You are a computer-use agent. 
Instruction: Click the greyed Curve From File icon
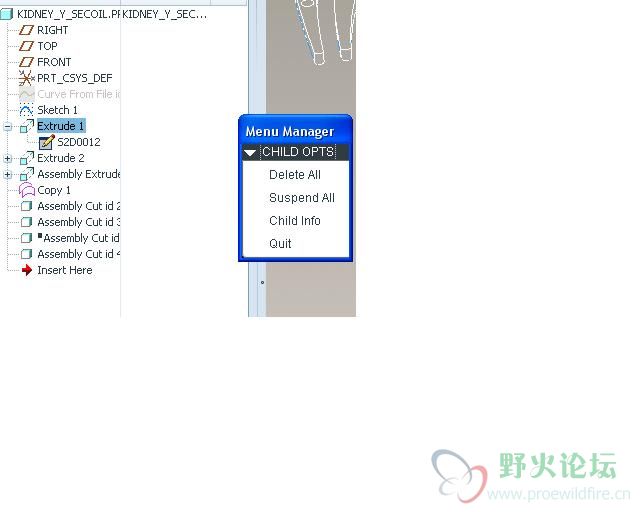pos(27,94)
